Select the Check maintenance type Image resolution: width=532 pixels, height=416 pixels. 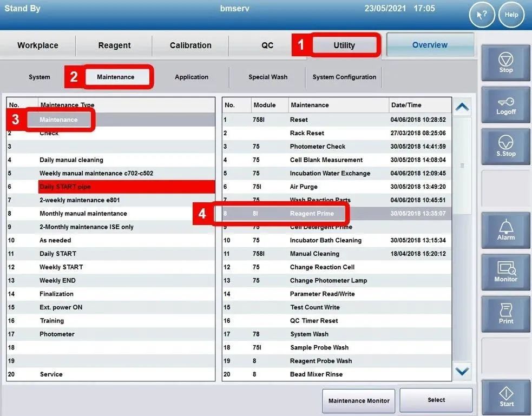click(111, 133)
